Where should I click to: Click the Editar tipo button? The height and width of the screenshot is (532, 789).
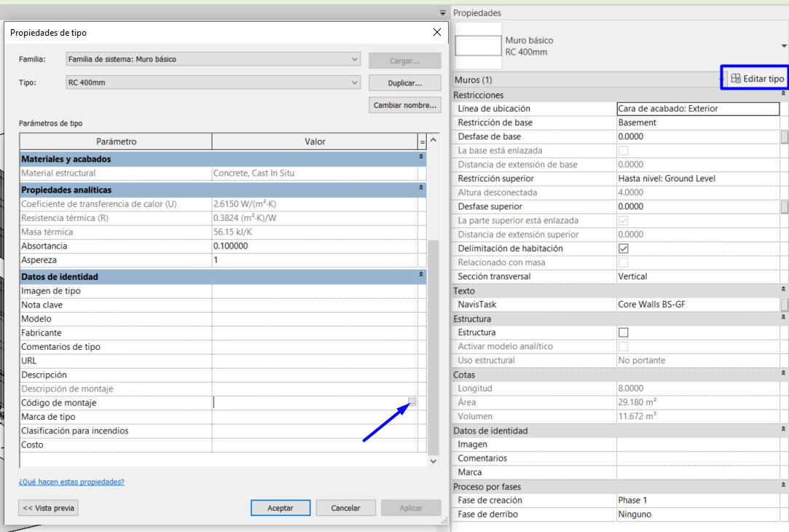pyautogui.click(x=757, y=79)
